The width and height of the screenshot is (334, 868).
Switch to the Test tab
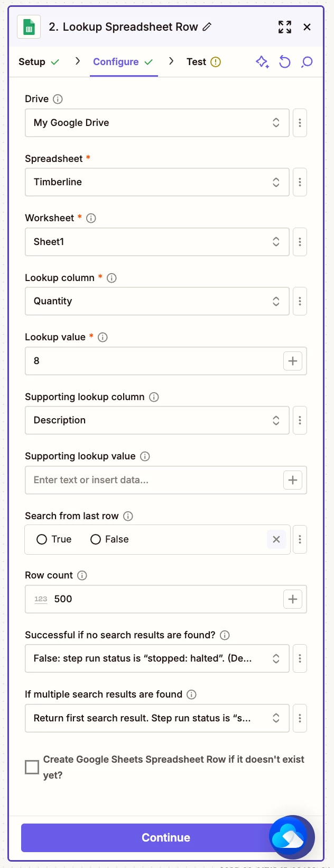pos(203,62)
